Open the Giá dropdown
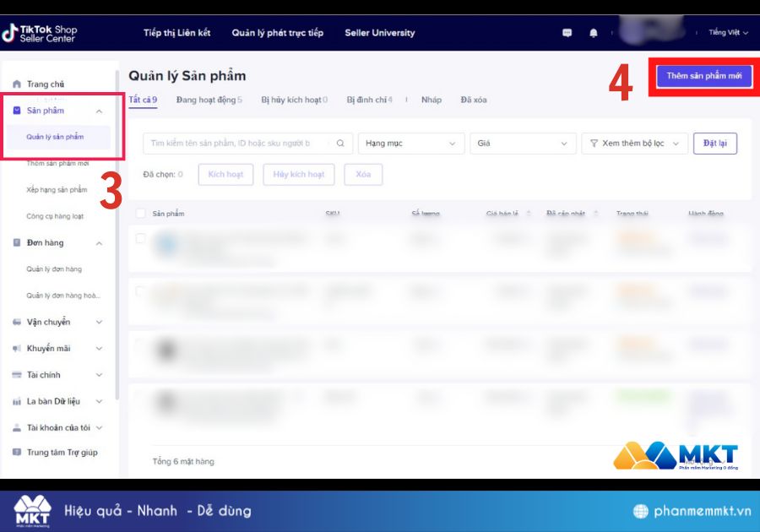This screenshot has height=532, width=760. (x=523, y=144)
